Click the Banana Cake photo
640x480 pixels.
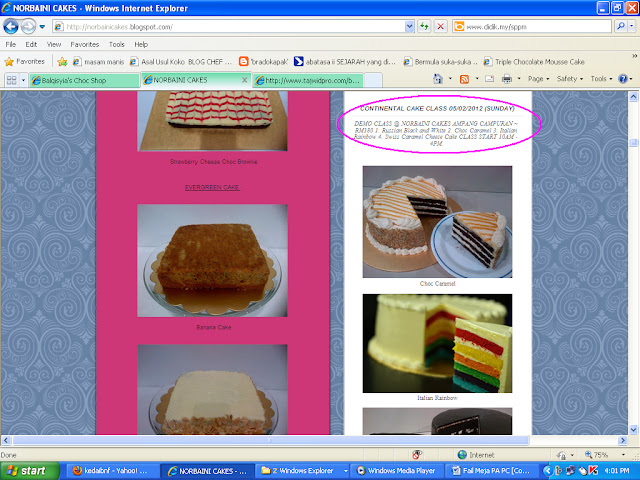coord(212,260)
